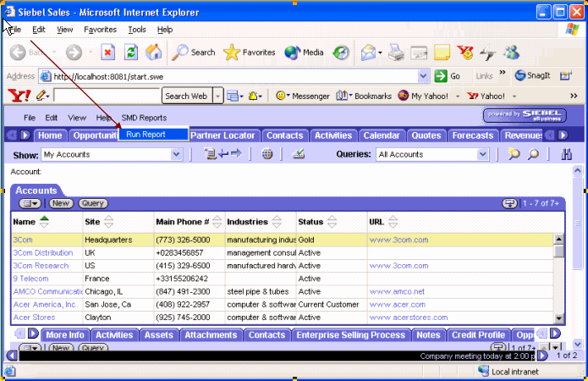Select Run Report menu entry

coord(144,134)
